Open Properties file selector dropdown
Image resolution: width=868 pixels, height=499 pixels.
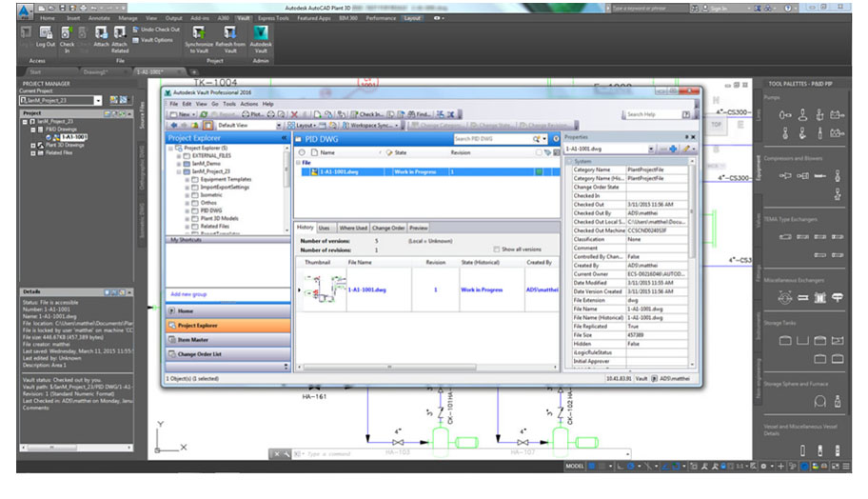click(x=650, y=149)
